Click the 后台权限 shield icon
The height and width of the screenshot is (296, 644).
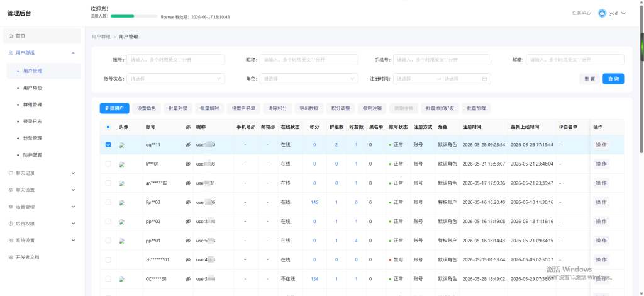pos(11,224)
